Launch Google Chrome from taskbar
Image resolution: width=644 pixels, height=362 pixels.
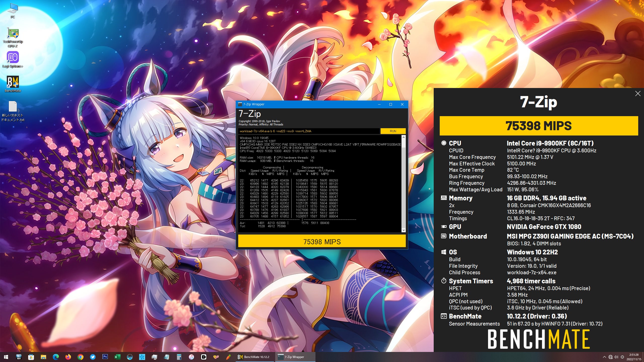pyautogui.click(x=80, y=357)
